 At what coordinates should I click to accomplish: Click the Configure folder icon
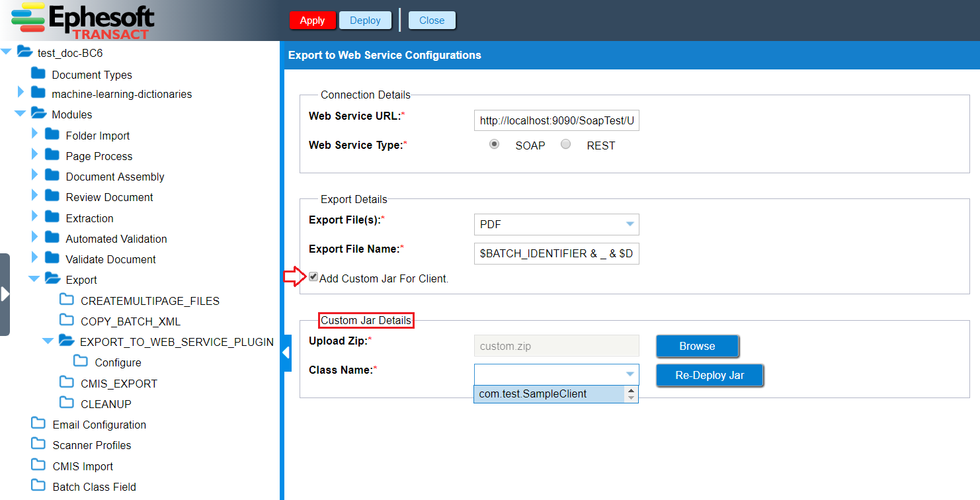pyautogui.click(x=81, y=361)
